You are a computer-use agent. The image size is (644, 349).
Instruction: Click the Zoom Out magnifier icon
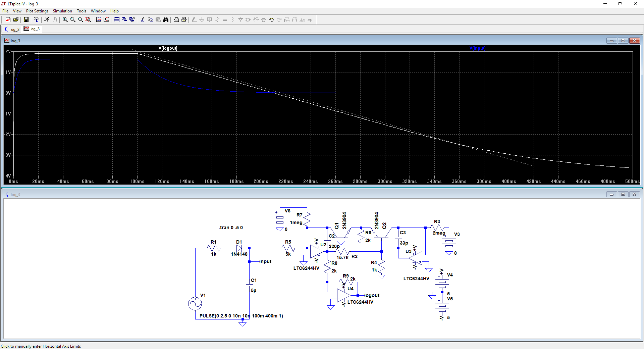point(80,20)
